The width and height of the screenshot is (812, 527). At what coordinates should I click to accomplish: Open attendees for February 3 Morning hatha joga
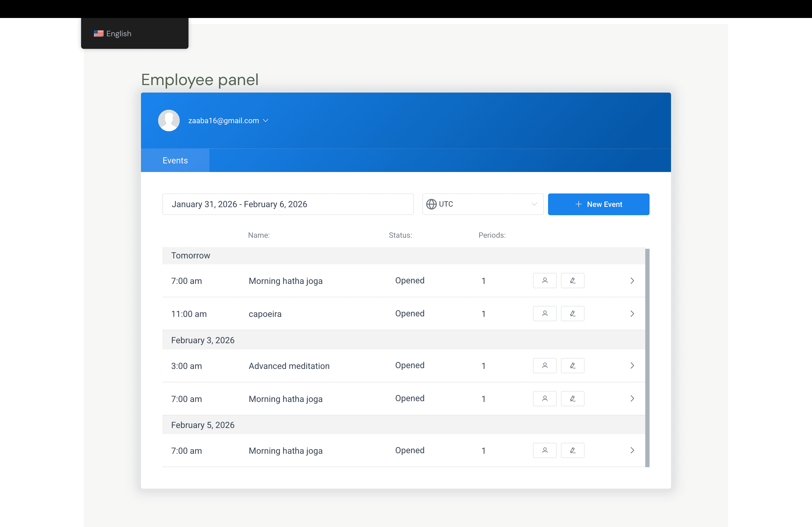545,398
